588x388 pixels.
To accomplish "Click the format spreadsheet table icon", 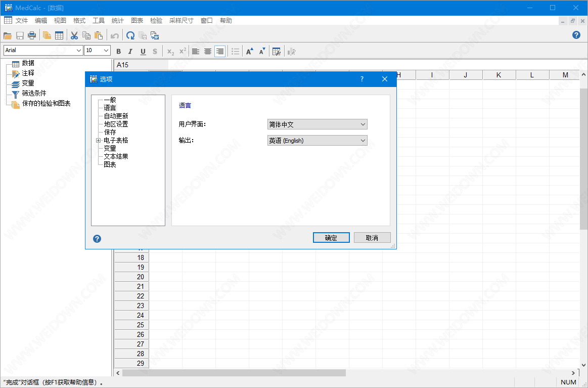I will click(x=277, y=52).
